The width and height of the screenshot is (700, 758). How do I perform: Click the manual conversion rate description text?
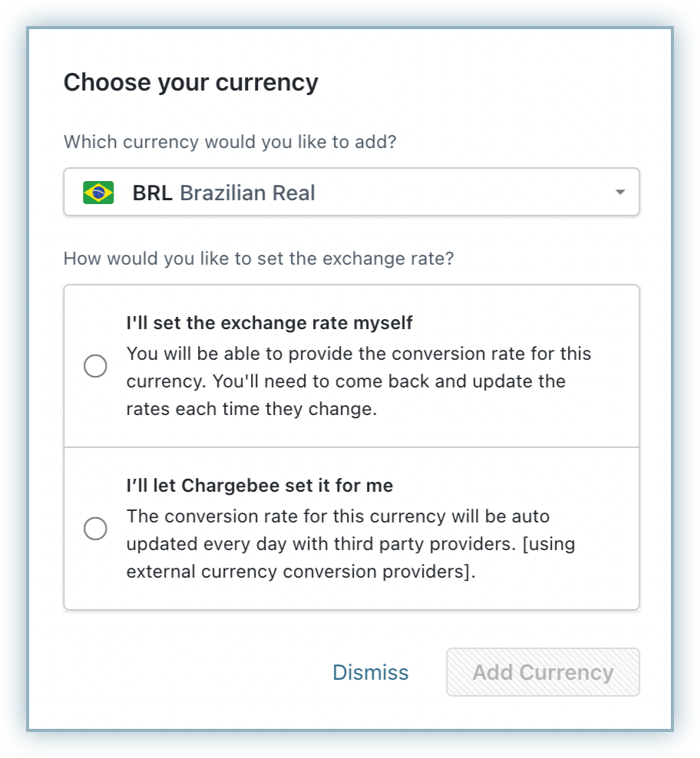(x=358, y=354)
